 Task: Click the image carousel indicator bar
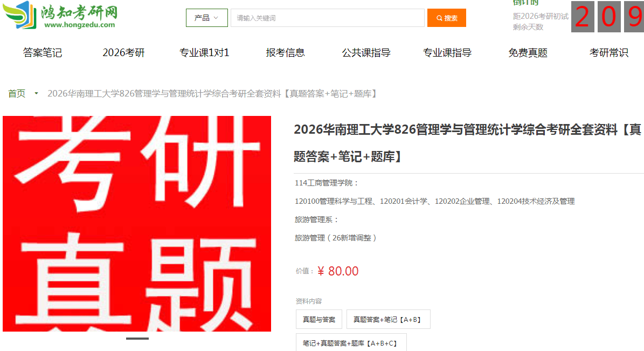pyautogui.click(x=137, y=339)
